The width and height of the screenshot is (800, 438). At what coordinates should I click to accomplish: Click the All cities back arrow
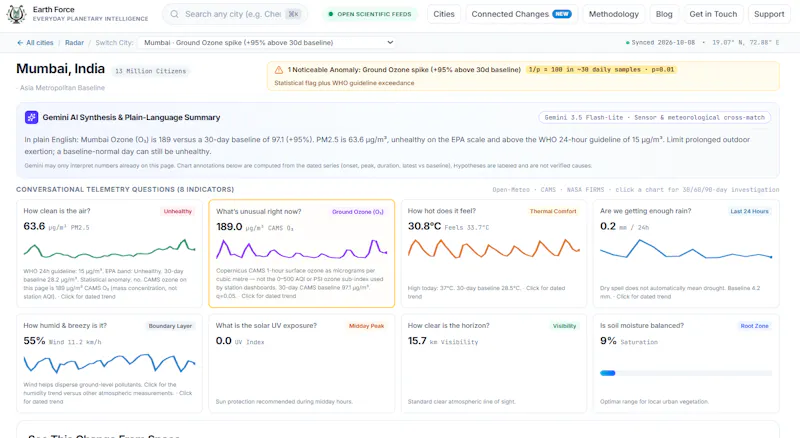[x=20, y=43]
